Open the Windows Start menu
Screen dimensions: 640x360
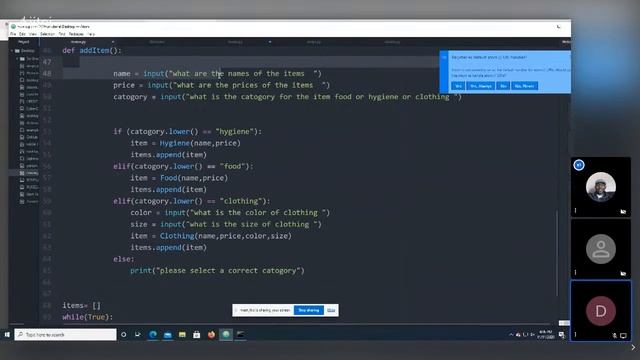click(x=7, y=335)
